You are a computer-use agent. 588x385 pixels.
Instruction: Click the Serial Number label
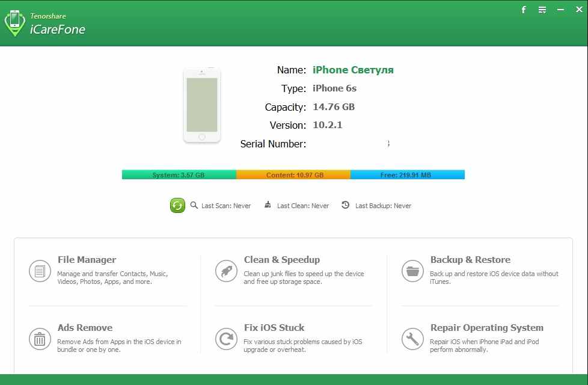coord(273,144)
